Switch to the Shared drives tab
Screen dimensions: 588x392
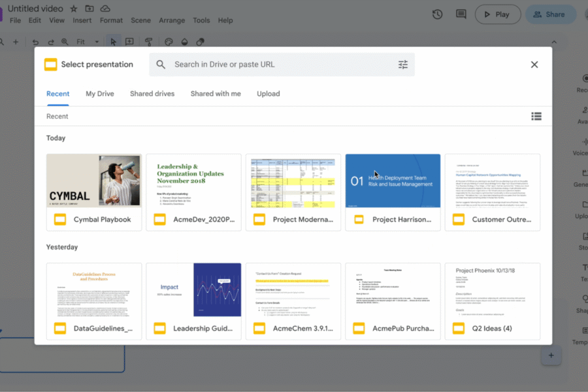(152, 93)
